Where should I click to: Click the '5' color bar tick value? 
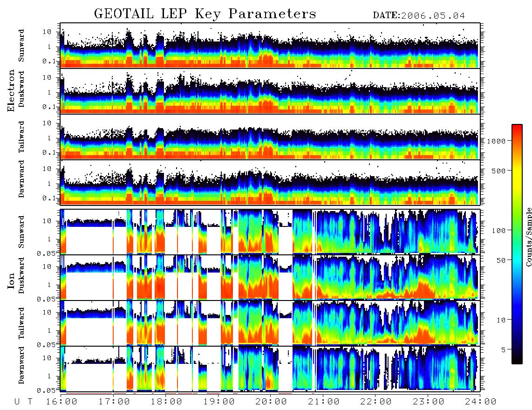click(504, 350)
